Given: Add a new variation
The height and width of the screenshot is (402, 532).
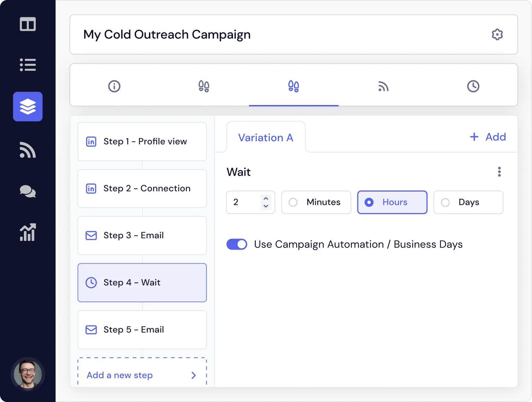Looking at the screenshot, I should point(488,137).
